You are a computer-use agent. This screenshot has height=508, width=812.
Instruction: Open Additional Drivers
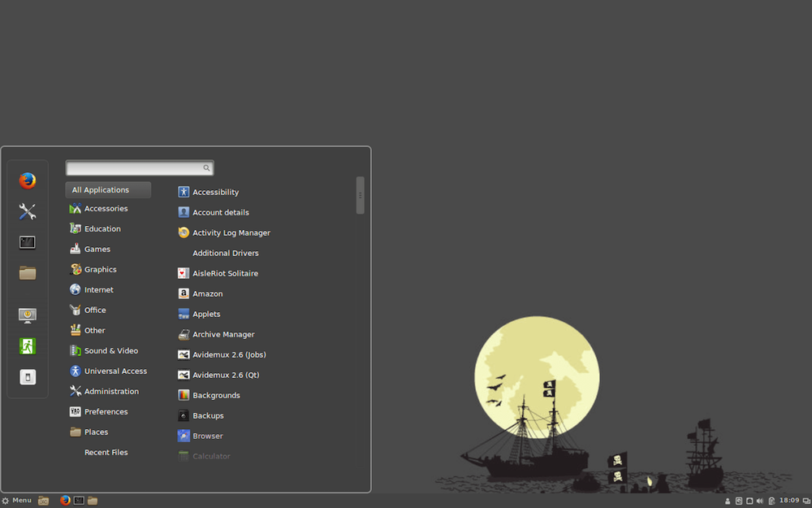(x=225, y=253)
